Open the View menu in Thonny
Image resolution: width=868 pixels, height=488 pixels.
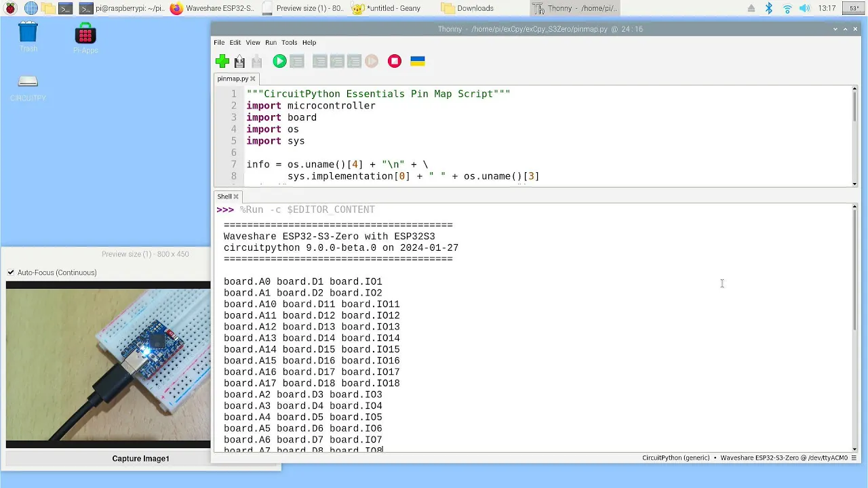pos(253,42)
